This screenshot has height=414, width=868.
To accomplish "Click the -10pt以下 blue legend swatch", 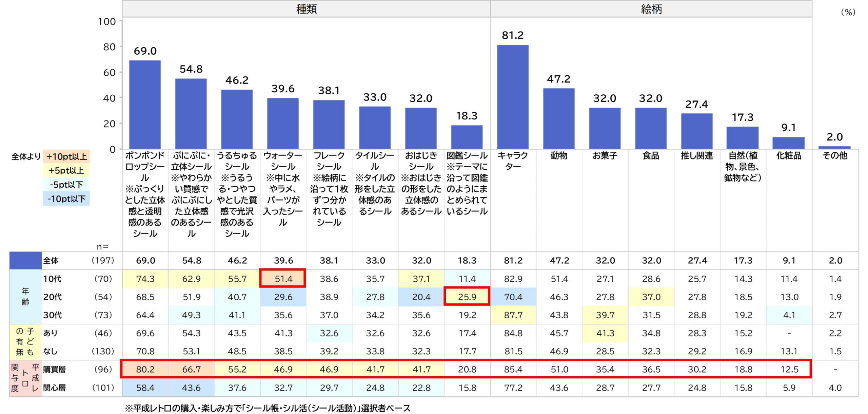I will click(66, 199).
